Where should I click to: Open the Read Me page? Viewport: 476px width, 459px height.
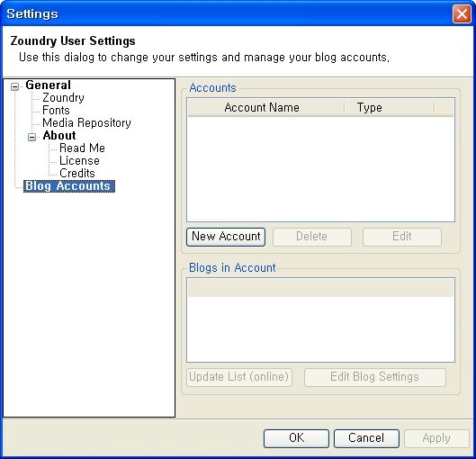coord(82,148)
